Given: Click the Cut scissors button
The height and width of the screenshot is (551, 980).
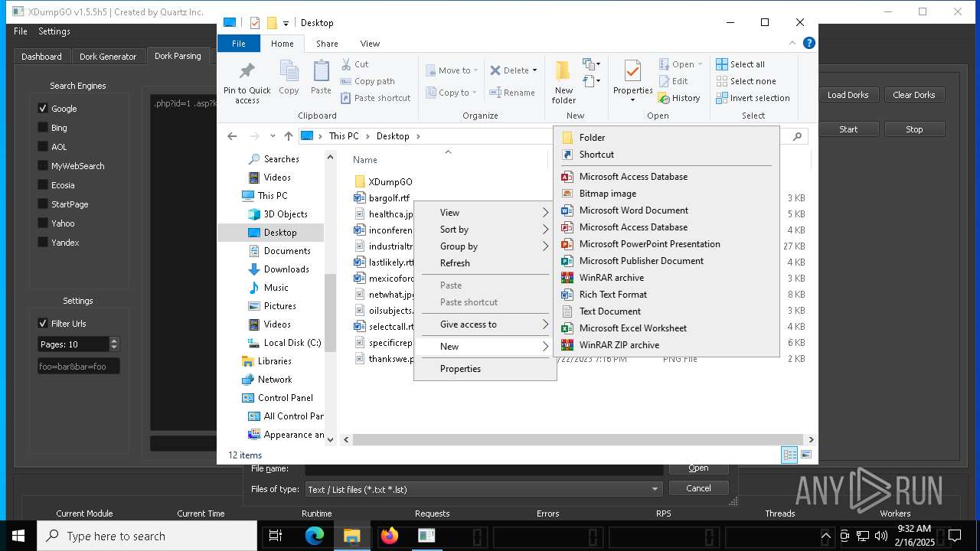Looking at the screenshot, I should tap(354, 64).
